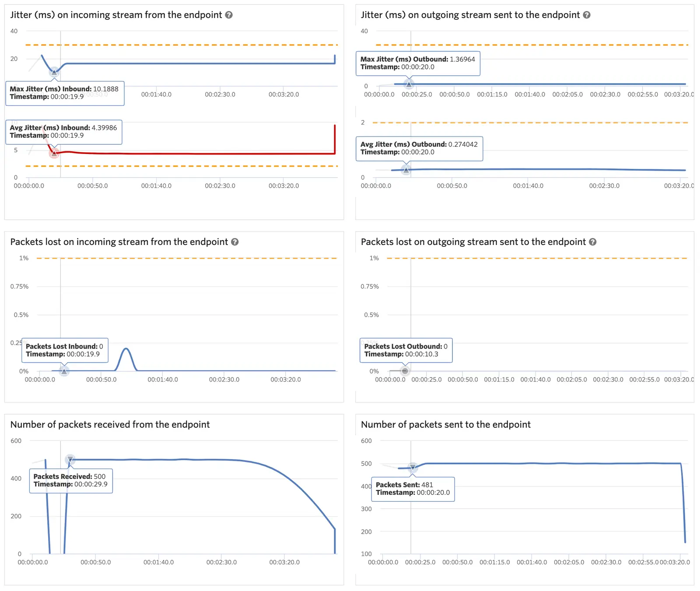The image size is (700, 591).
Task: Click 600 axis label on packets received chart
Action: (x=16, y=441)
